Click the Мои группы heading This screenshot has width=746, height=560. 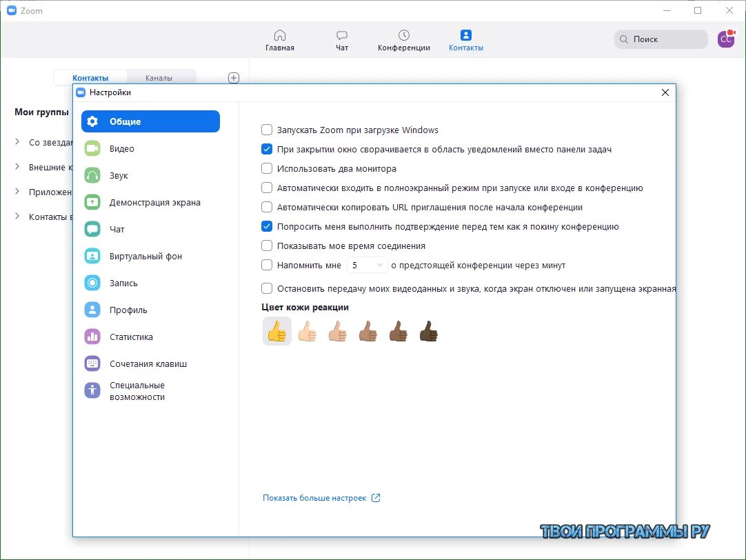41,112
